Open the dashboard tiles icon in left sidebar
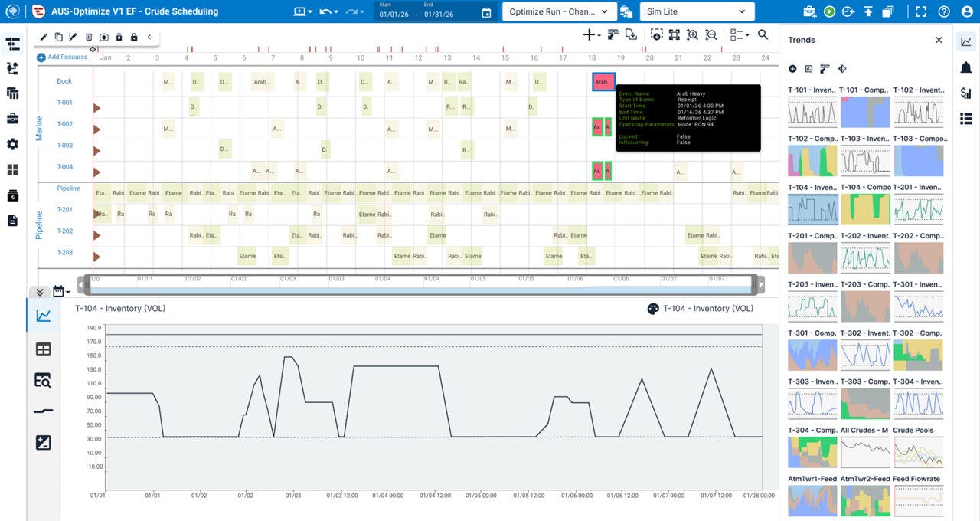This screenshot has width=980, height=521. coord(12,169)
